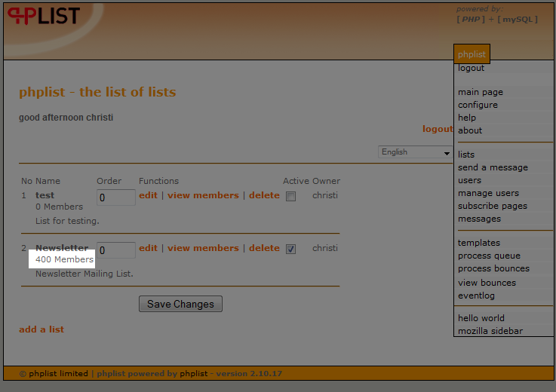The height and width of the screenshot is (392, 556).
Task: Go to manage users in sidebar
Action: [x=488, y=193]
